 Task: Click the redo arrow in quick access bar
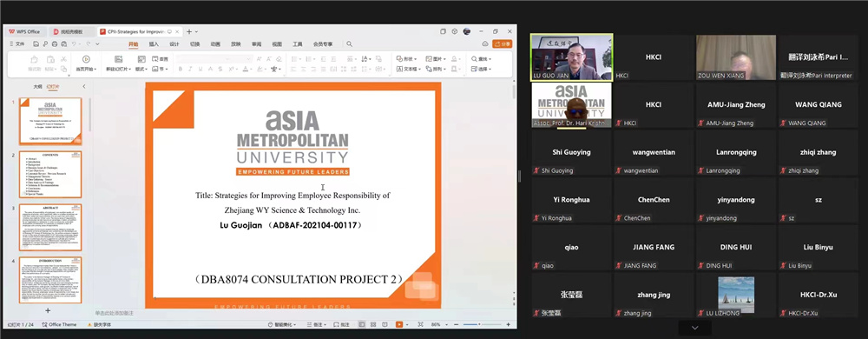coord(89,43)
